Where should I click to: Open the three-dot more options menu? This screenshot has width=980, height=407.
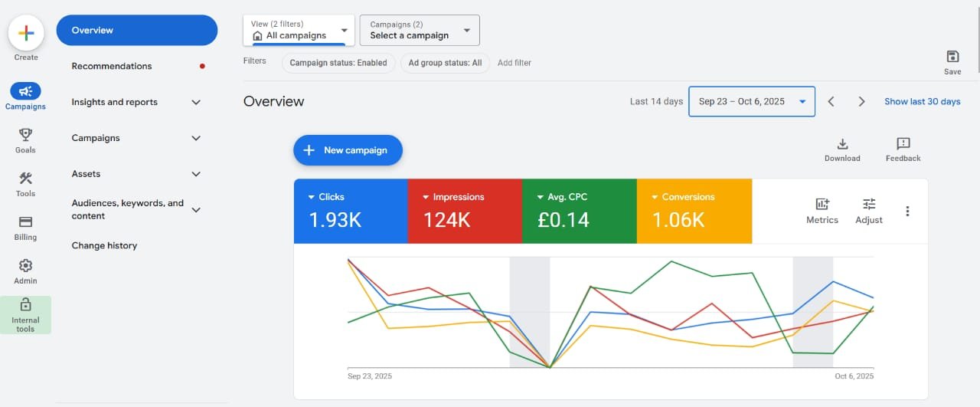click(908, 212)
